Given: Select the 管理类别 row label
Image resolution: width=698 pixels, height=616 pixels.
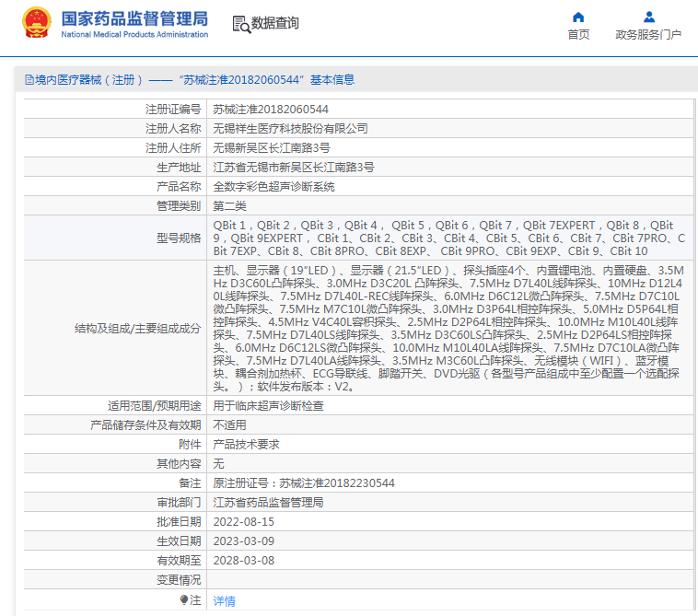Looking at the screenshot, I should [179, 206].
